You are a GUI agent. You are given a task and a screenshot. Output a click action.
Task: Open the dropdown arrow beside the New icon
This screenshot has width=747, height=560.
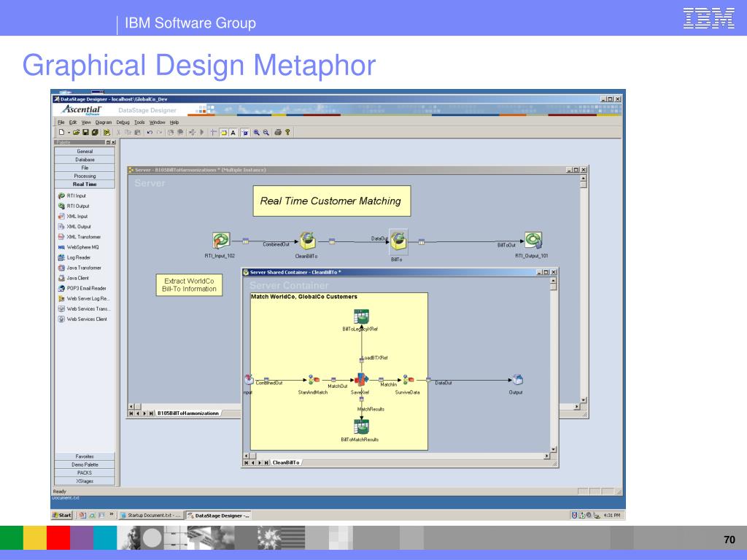pyautogui.click(x=69, y=133)
